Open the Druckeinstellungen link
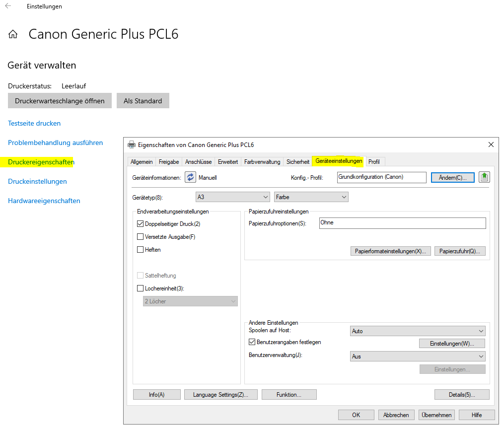The image size is (504, 430). (x=37, y=181)
